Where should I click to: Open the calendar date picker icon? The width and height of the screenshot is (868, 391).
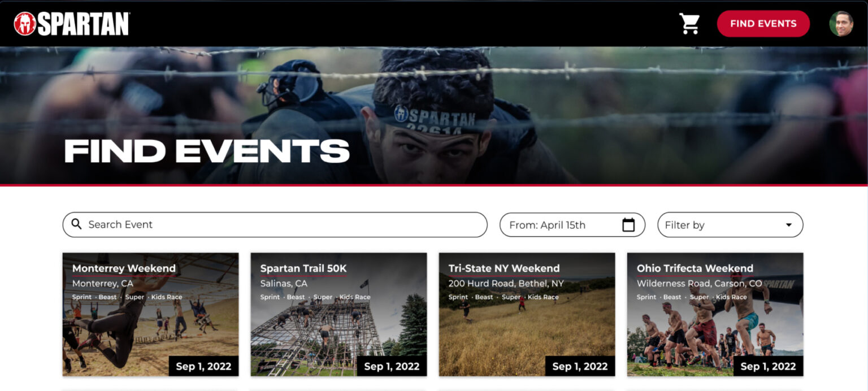[x=628, y=225]
